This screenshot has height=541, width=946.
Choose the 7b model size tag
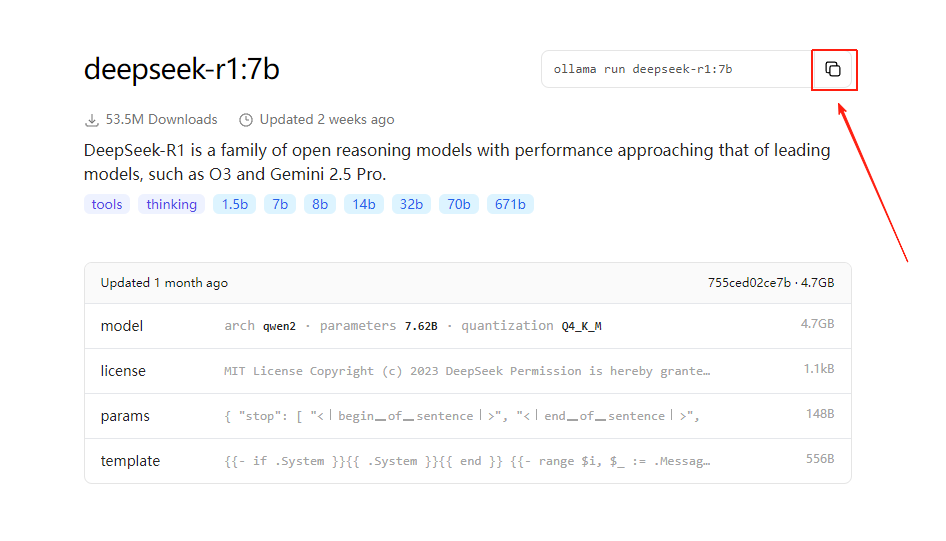[x=280, y=204]
